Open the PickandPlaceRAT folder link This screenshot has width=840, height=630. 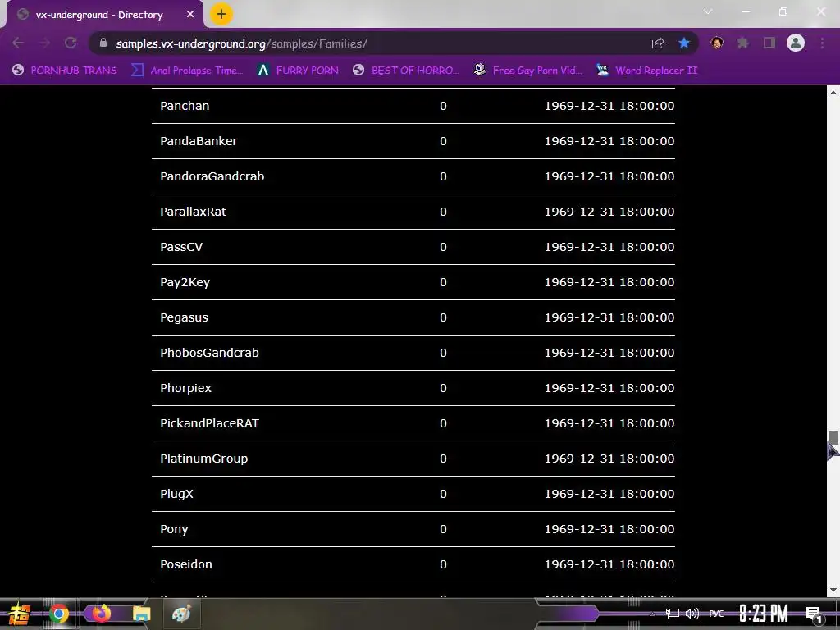tap(209, 423)
